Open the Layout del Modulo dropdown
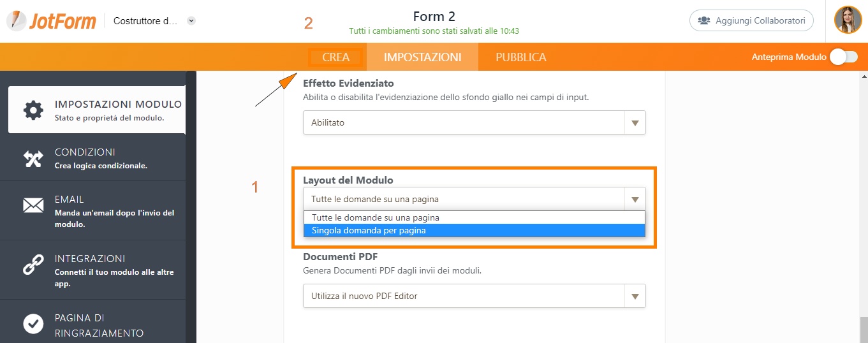Screen dimensions: 868x343 [x=474, y=199]
